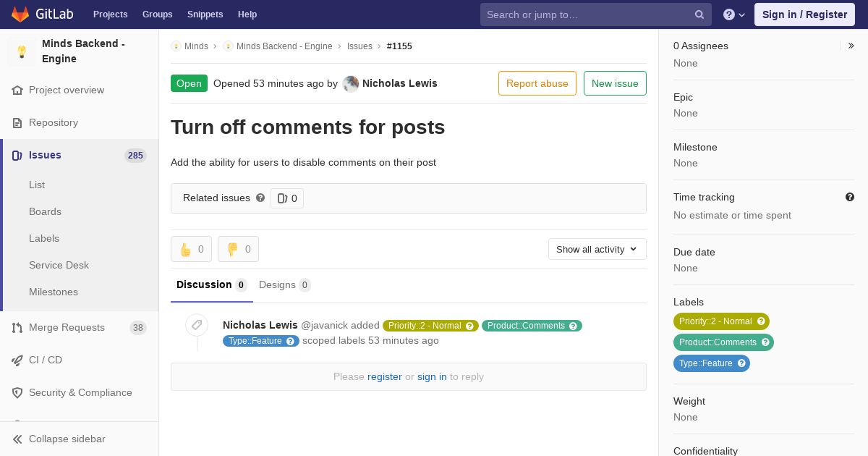The width and height of the screenshot is (868, 456).
Task: Click the Issues count badge 285
Action: (135, 156)
